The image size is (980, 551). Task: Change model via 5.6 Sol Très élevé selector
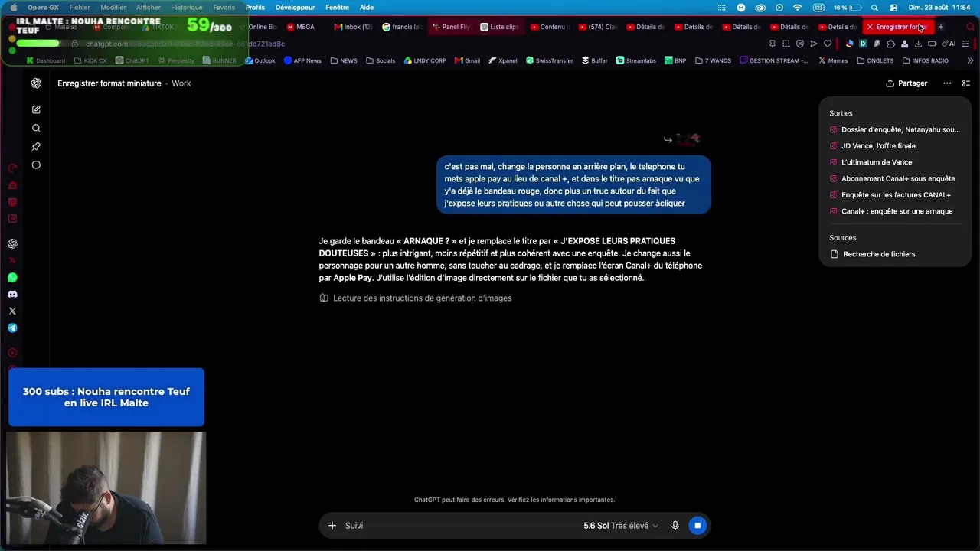[x=621, y=526]
